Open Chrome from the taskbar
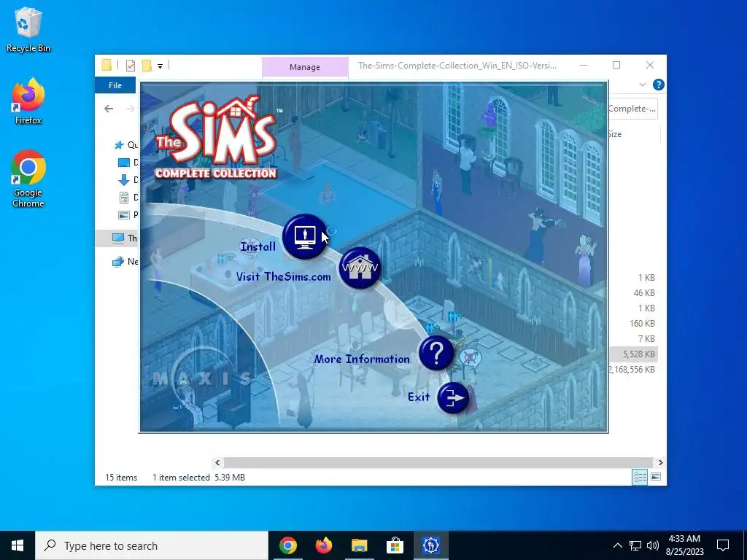747x560 pixels. click(x=287, y=545)
